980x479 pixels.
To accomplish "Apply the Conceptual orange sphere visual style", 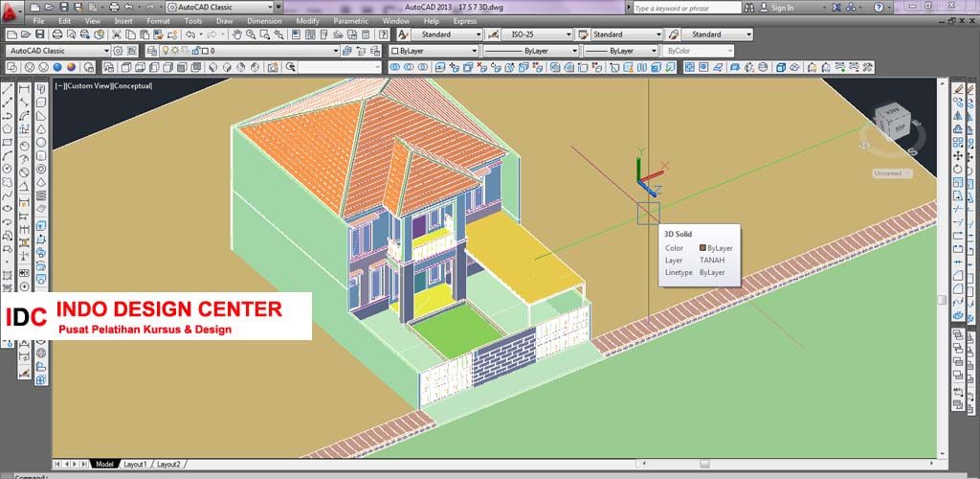I will coord(72,67).
